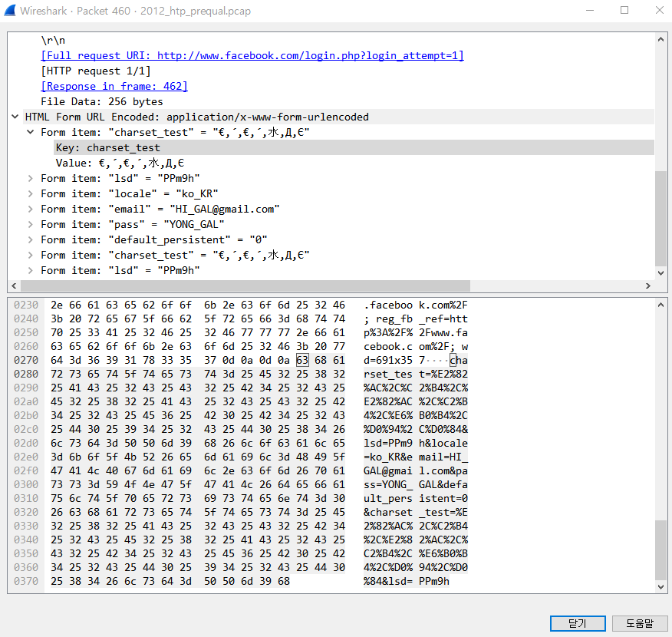
Task: Click hex offset 0270
Action: [26, 361]
